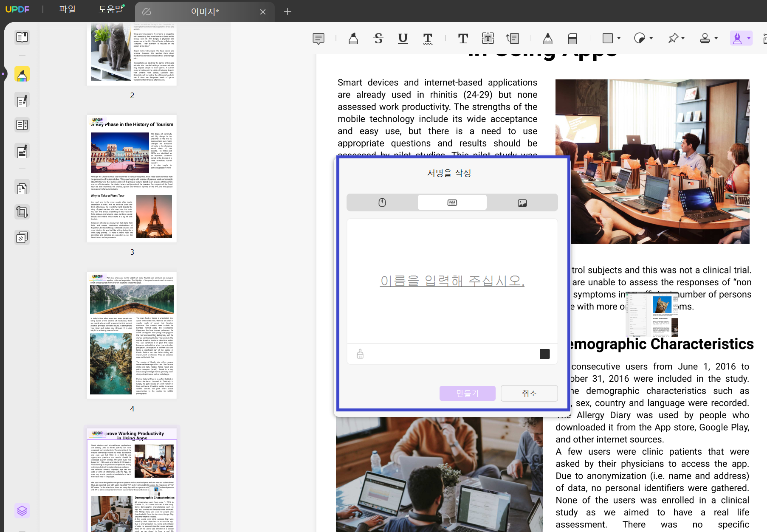
Task: Click the 만들기 button
Action: (x=467, y=394)
